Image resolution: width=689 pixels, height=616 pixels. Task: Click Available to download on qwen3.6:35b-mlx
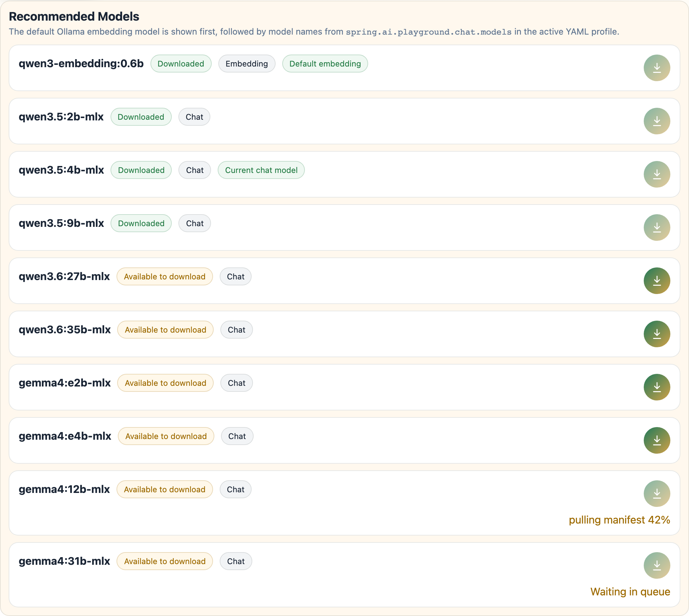[x=165, y=330]
